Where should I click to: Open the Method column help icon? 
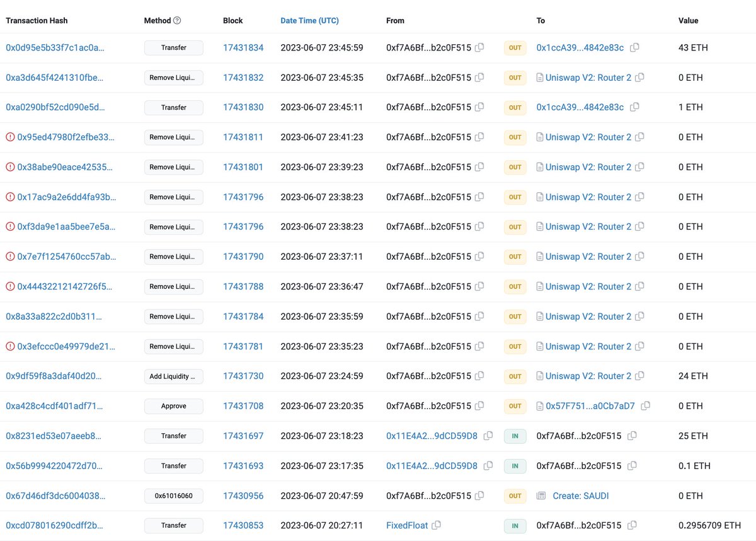(177, 20)
